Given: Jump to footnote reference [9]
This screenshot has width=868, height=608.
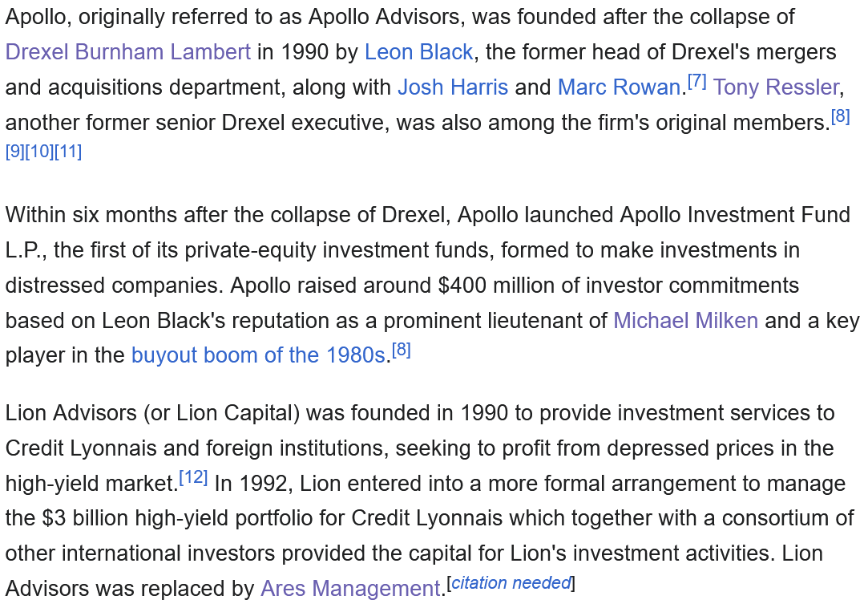Looking at the screenshot, I should point(14,152).
